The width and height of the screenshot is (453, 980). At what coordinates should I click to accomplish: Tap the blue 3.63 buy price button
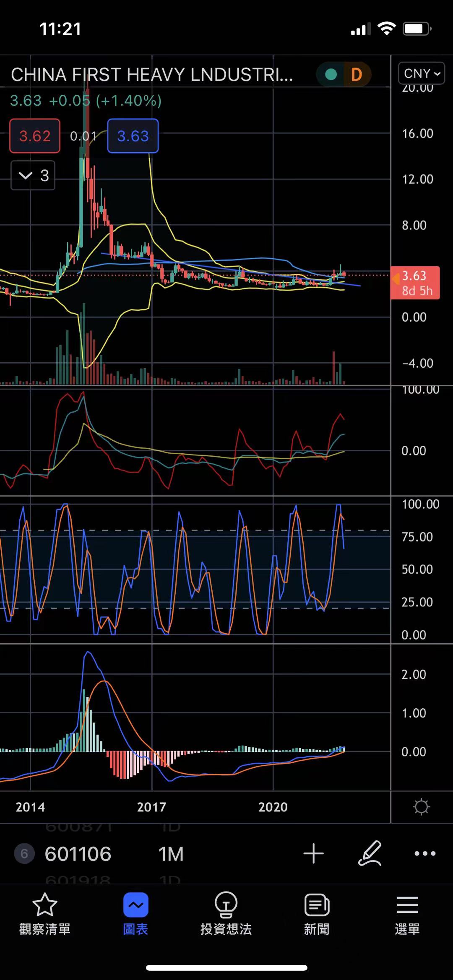133,136
